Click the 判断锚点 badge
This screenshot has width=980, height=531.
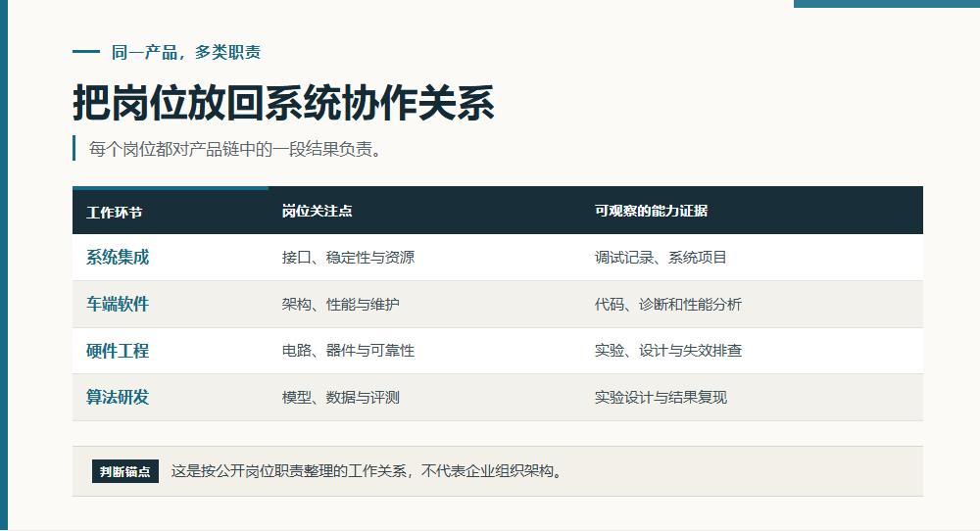tap(125, 471)
